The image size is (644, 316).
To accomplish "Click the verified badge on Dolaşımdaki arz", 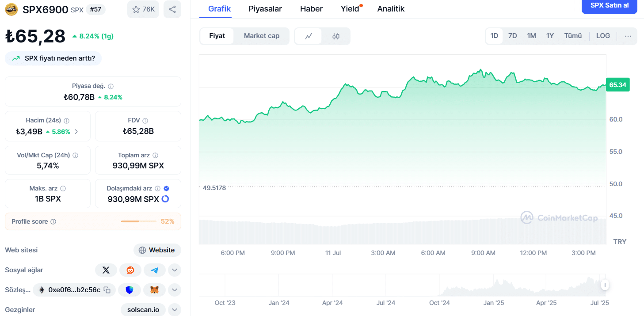I will point(166,189).
